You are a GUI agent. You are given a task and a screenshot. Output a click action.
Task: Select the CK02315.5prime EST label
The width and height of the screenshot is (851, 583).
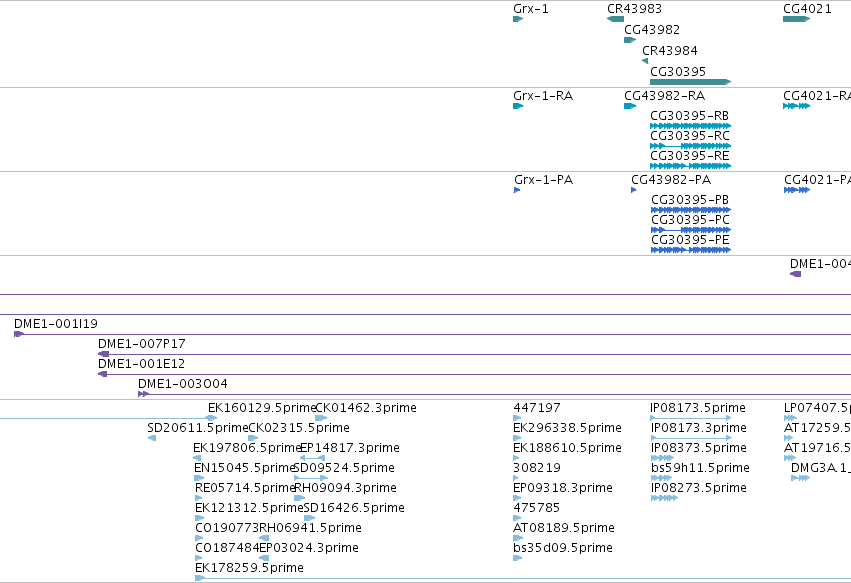299,428
